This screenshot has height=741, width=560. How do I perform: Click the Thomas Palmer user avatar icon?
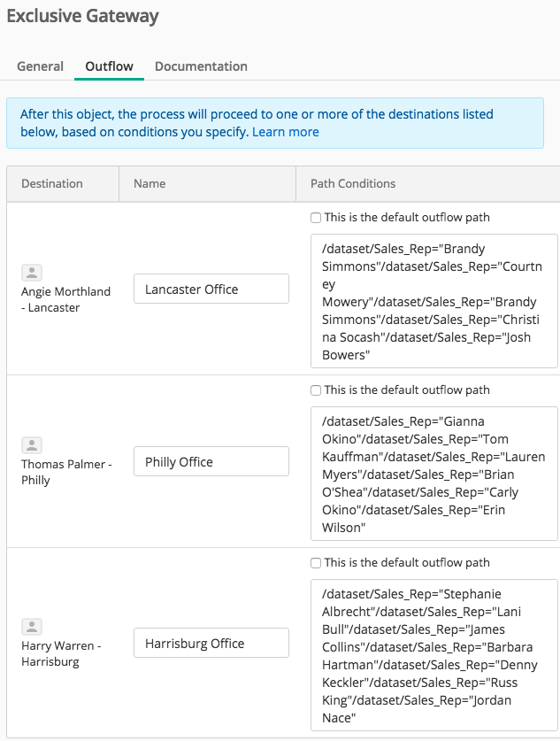pos(32,445)
